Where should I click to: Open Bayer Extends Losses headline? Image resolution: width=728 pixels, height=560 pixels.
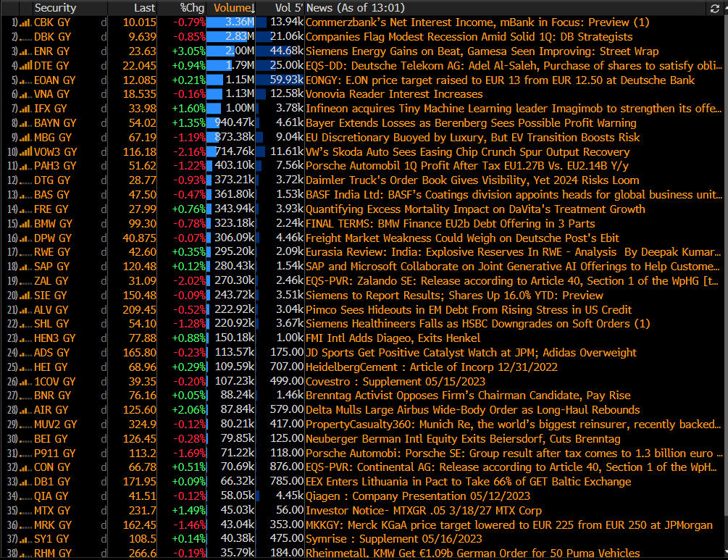point(471,123)
